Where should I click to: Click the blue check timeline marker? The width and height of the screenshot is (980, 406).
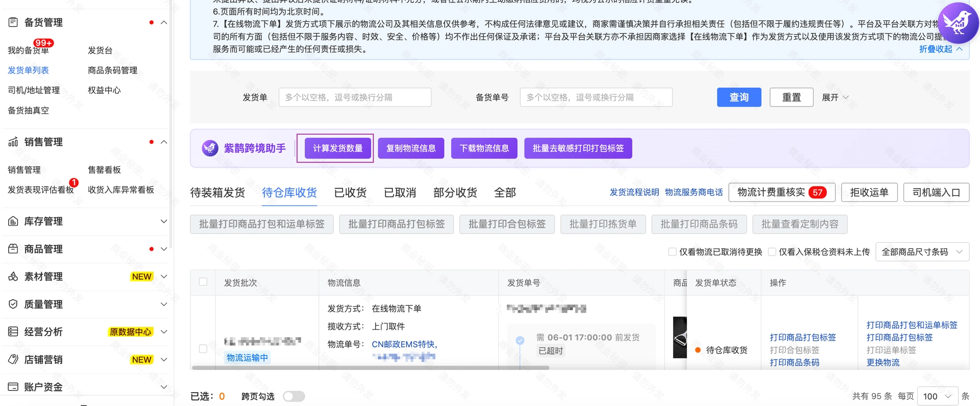pos(520,340)
